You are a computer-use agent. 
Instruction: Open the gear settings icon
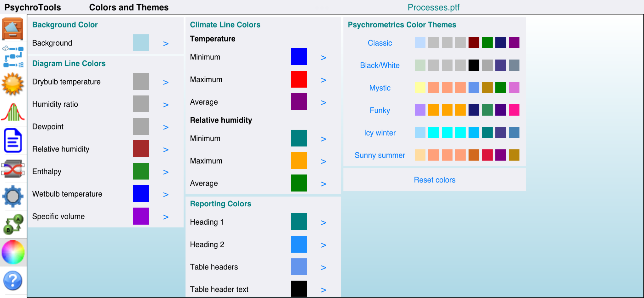[x=13, y=196]
